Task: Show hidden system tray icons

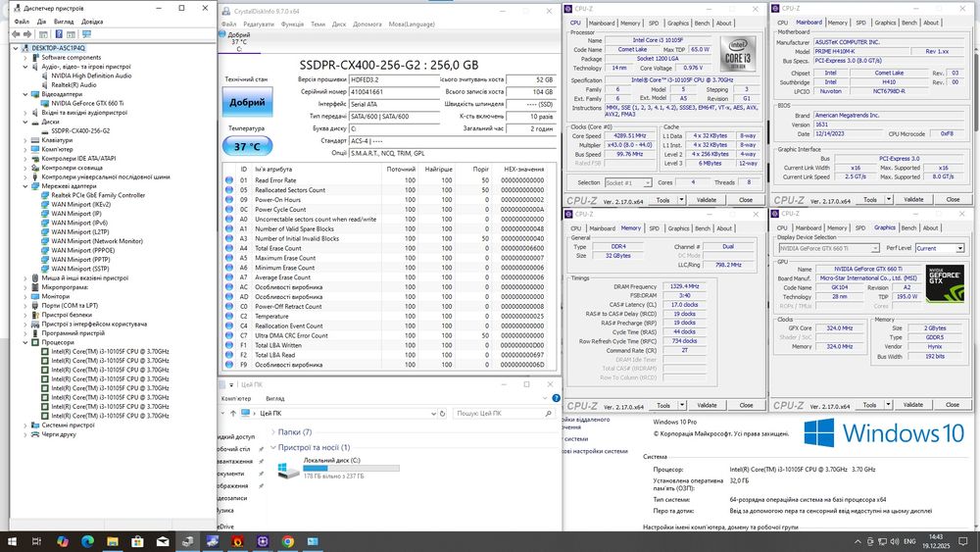Action: pos(857,541)
